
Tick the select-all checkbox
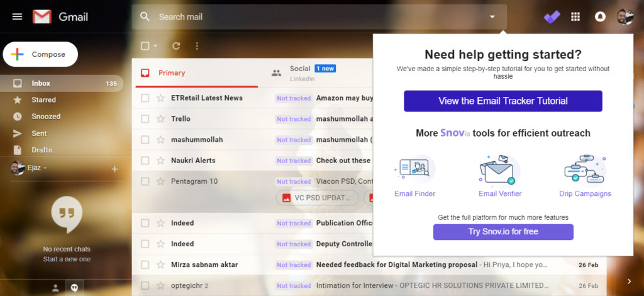point(145,46)
